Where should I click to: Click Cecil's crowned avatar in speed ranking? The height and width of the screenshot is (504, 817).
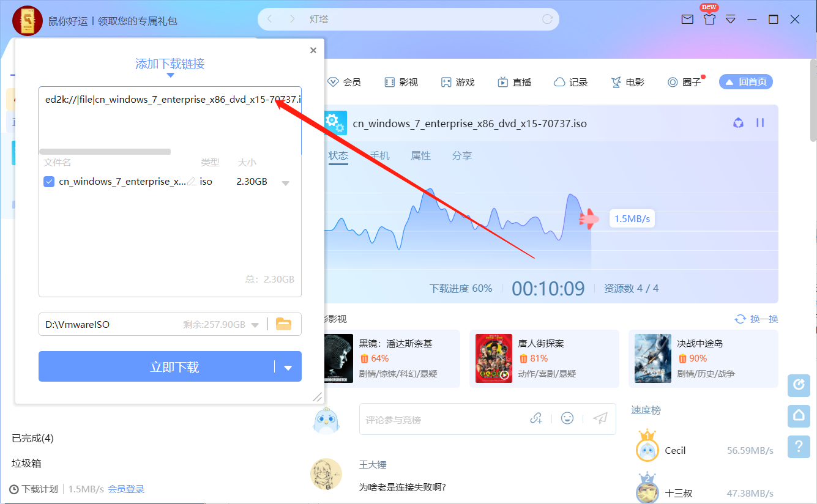point(647,447)
